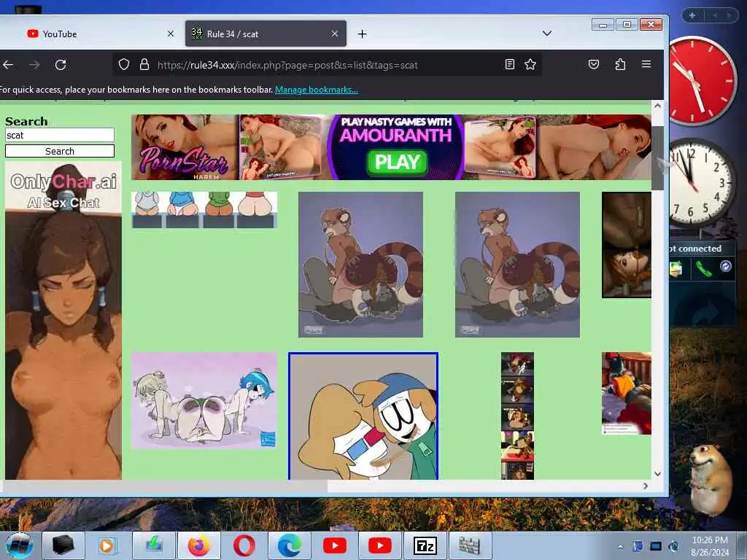Go back with the back arrow

[8, 65]
